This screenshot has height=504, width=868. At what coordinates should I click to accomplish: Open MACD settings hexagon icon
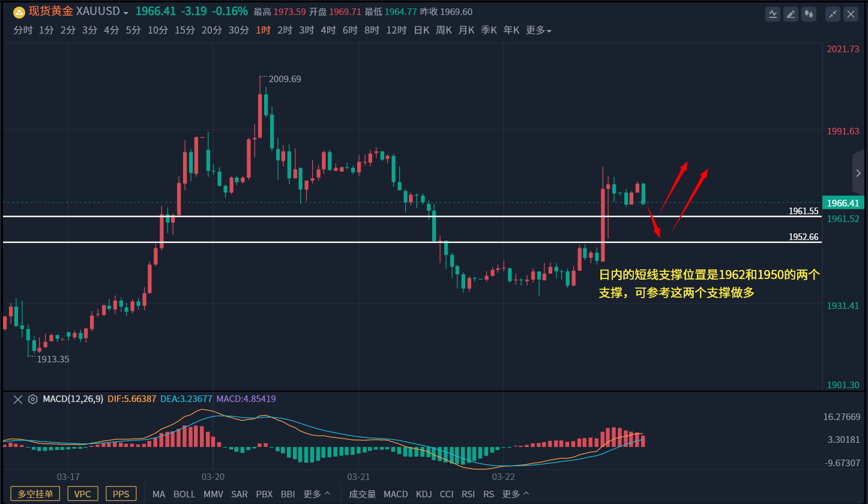[33, 399]
